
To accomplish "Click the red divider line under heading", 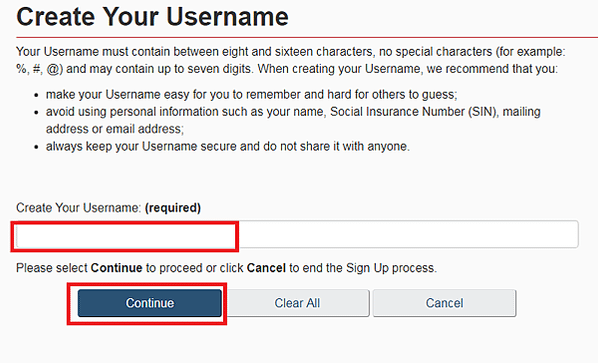I will point(307,37).
